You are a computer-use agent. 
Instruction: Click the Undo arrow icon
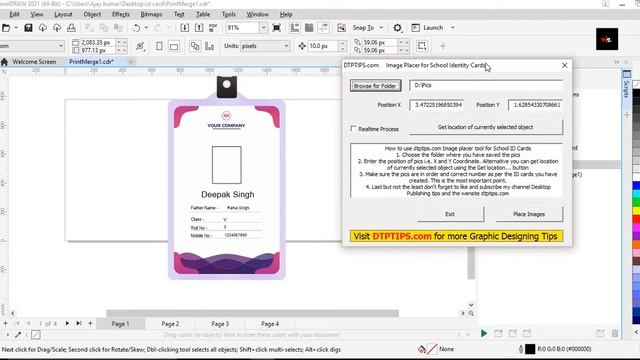point(136,28)
